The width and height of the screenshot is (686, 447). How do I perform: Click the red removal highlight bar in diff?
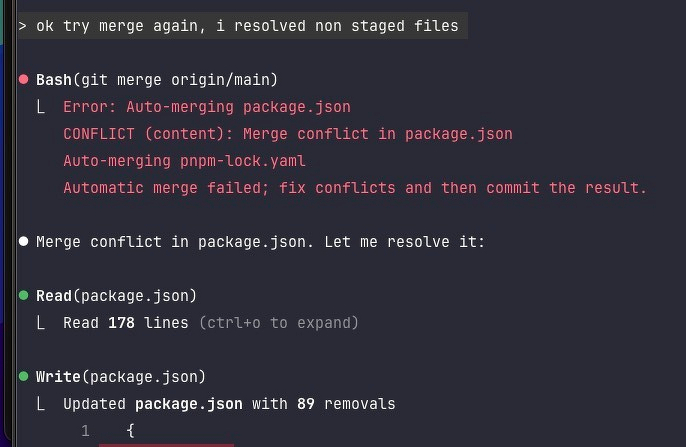166,444
